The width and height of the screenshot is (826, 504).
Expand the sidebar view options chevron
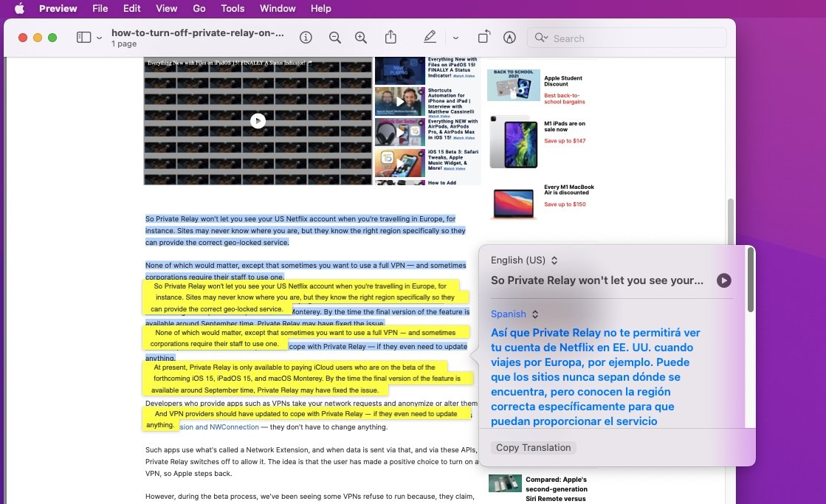click(99, 38)
